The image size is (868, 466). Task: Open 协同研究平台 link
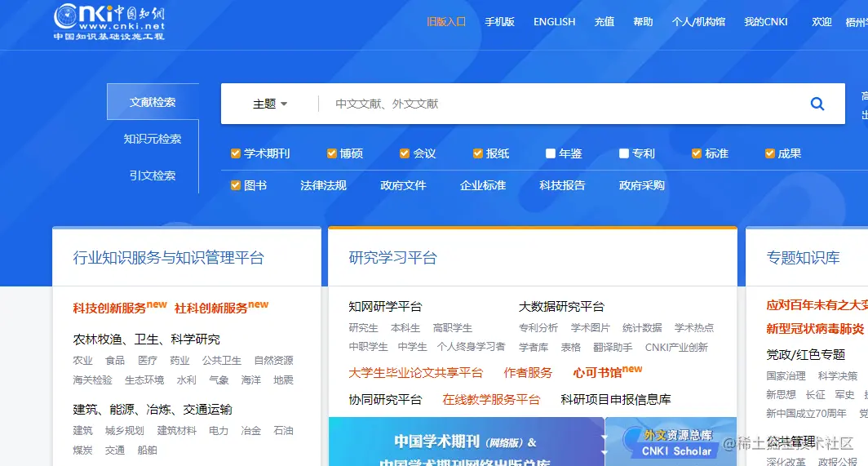point(385,399)
